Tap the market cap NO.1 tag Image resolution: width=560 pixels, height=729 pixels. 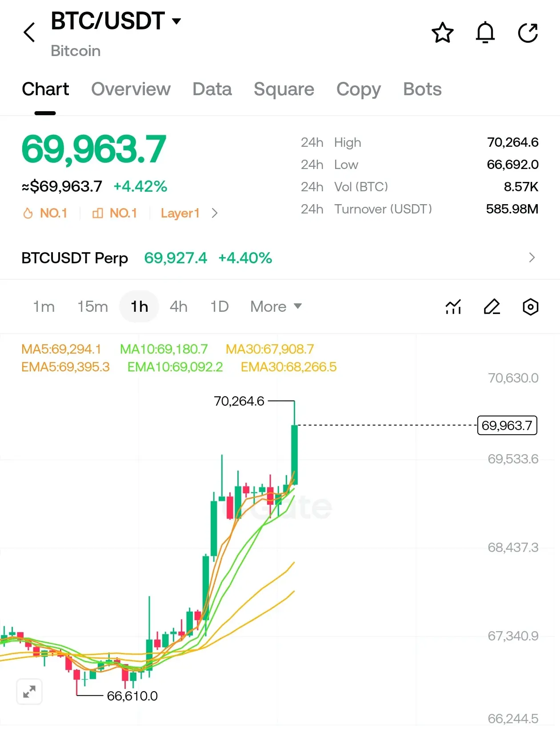click(115, 213)
